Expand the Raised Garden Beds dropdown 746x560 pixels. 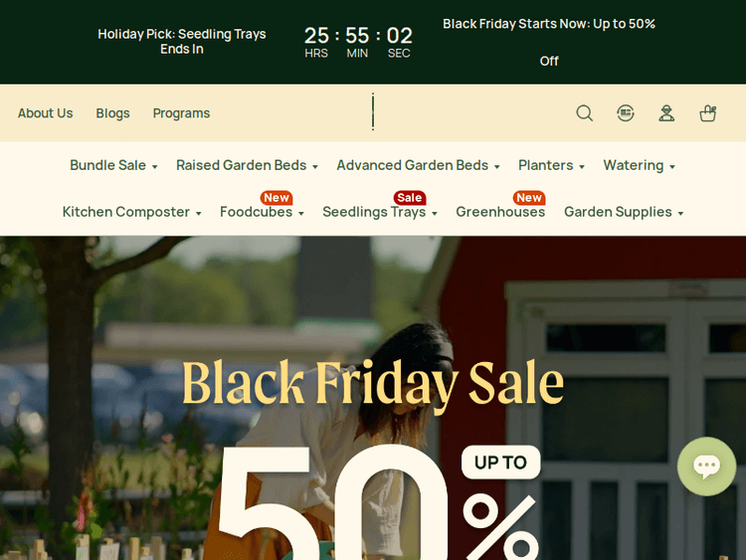(x=247, y=165)
